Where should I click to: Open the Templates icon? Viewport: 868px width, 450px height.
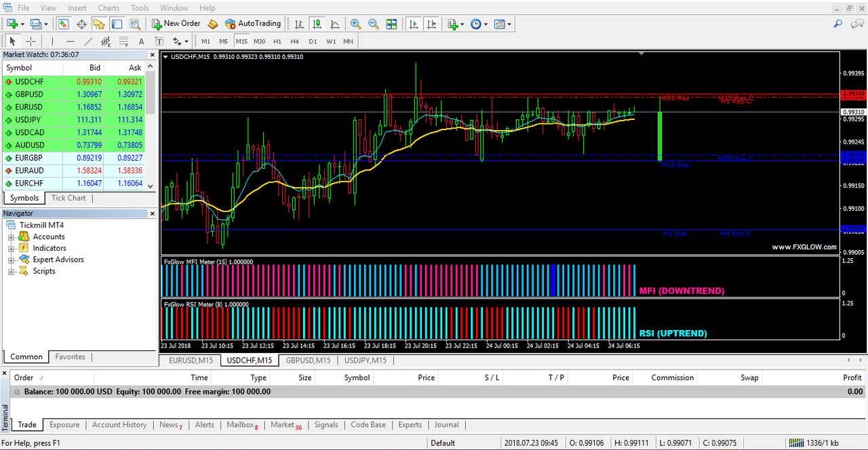click(x=500, y=24)
